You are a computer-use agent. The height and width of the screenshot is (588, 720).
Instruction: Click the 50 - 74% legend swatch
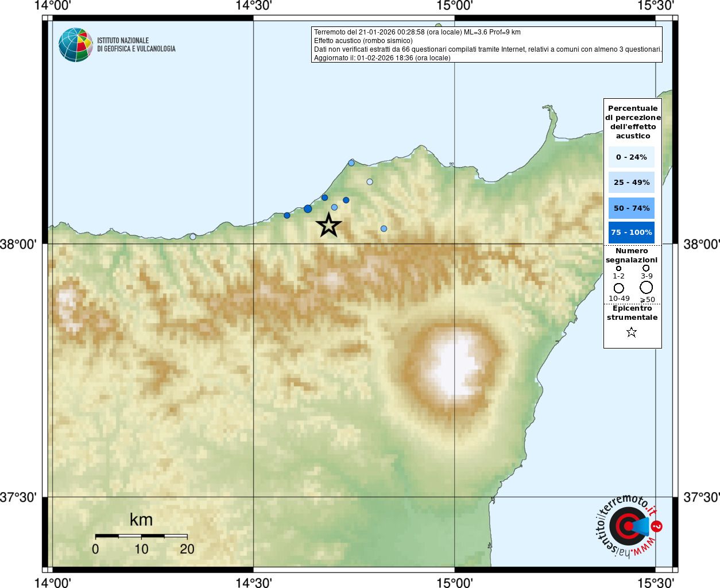click(632, 208)
